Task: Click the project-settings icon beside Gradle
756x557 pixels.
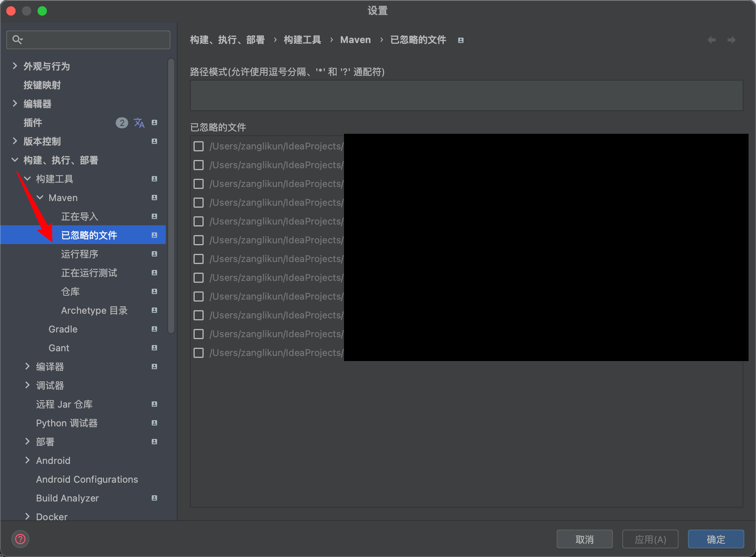Action: coord(154,329)
